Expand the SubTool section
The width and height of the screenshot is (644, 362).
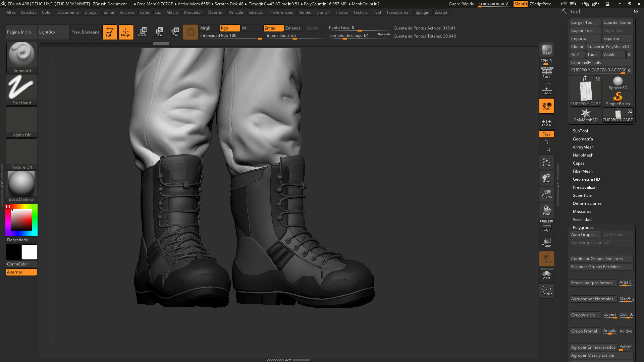[x=580, y=131]
